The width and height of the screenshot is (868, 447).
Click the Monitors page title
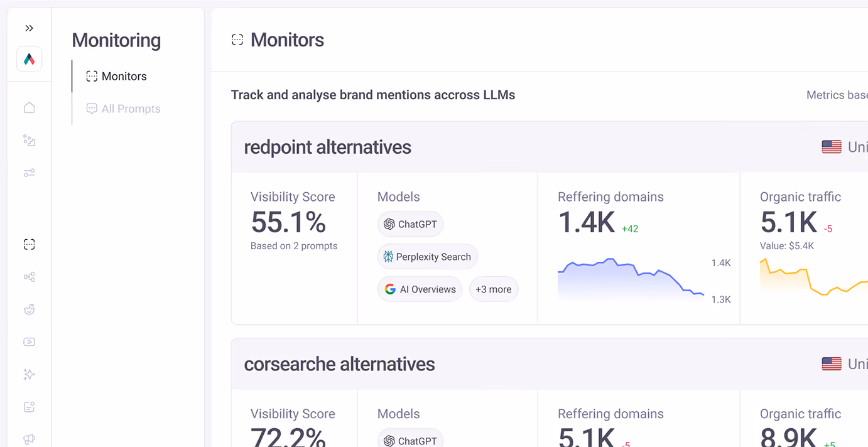(287, 40)
